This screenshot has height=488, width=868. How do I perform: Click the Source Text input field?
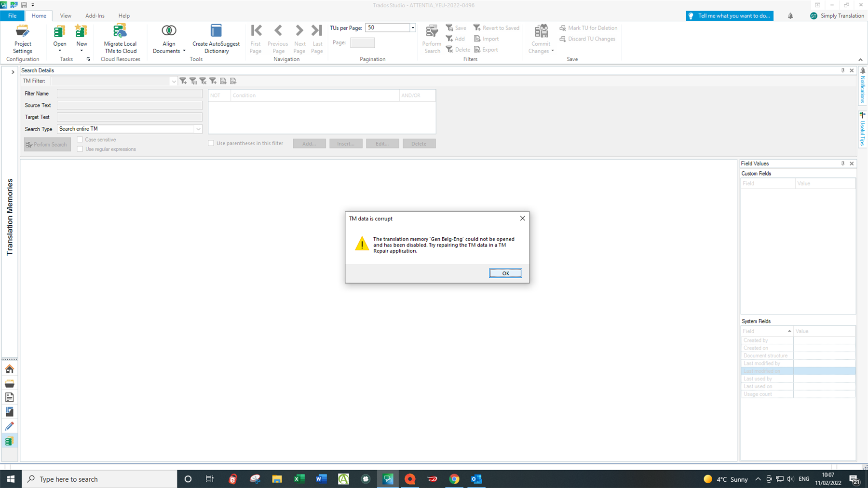130,105
